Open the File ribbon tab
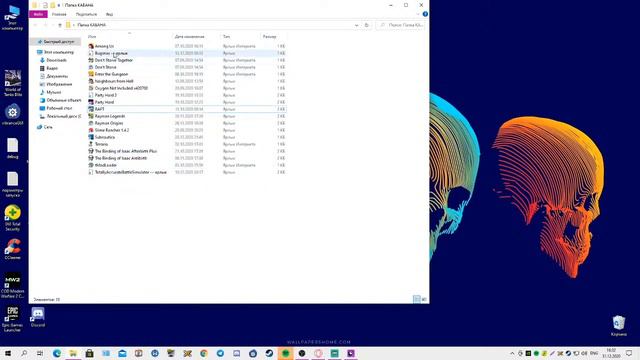The height and width of the screenshot is (360, 640). (38, 14)
